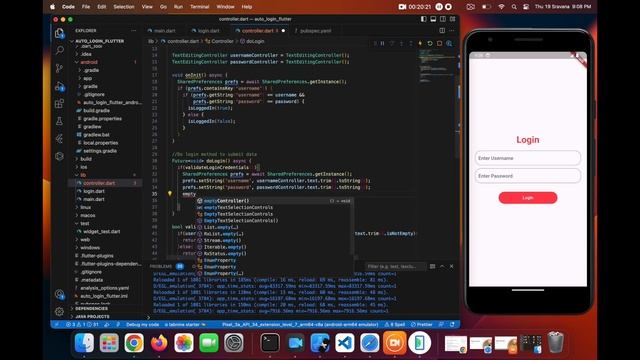The width and height of the screenshot is (640, 360).
Task: Click Debug my code in status bar
Action: [142, 324]
